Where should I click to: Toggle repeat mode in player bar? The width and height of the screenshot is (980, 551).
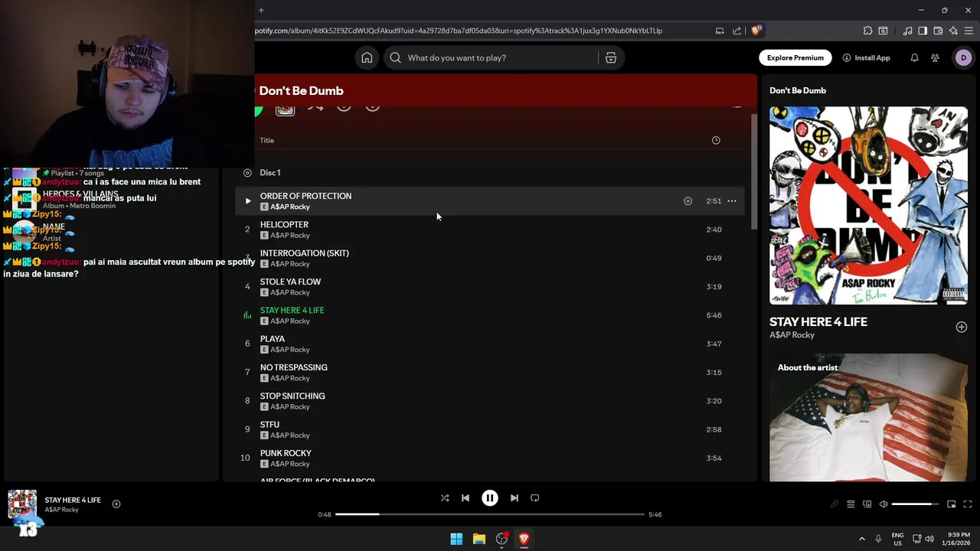point(535,497)
